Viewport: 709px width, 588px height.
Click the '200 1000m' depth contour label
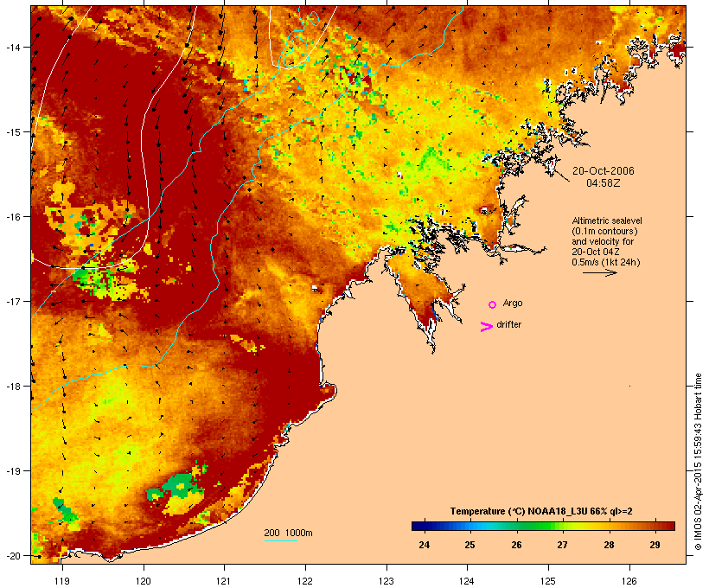point(288,533)
